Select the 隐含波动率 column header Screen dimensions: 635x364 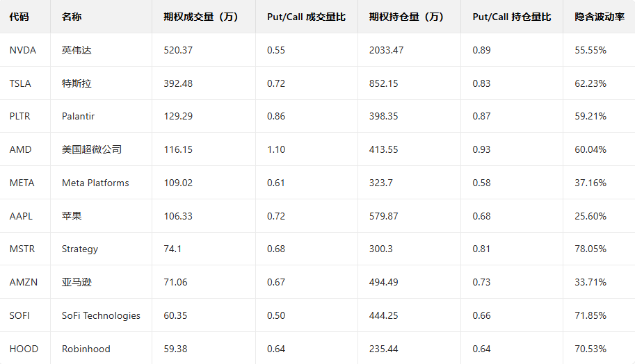point(600,17)
